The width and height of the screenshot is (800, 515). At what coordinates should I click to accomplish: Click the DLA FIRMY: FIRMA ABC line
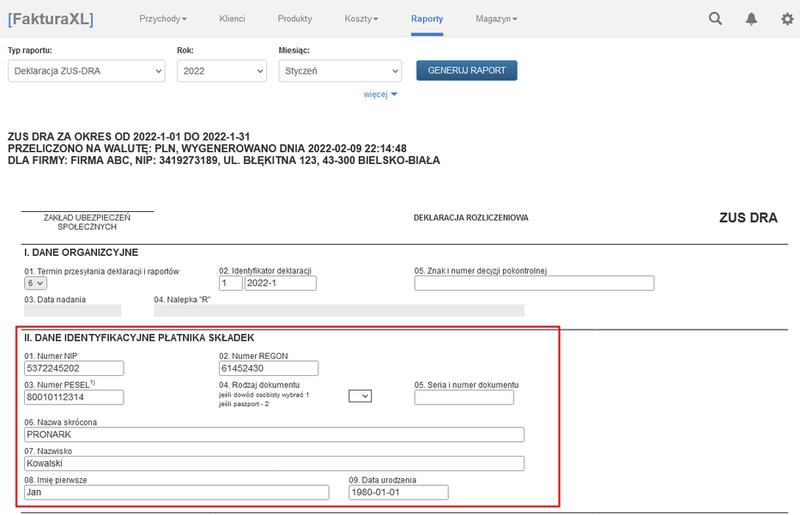(223, 161)
